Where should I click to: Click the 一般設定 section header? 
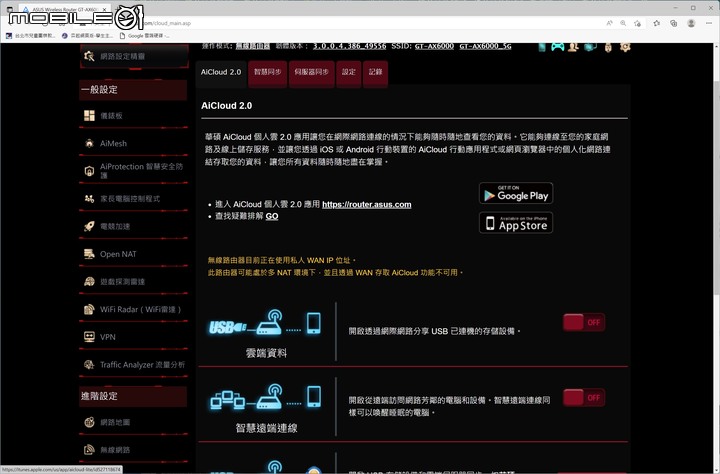[x=133, y=90]
